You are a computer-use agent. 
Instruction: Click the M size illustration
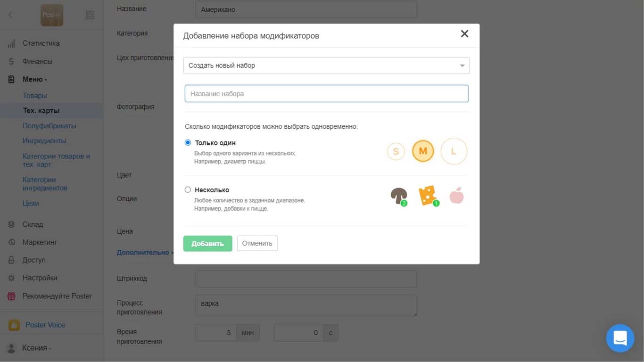[423, 151]
